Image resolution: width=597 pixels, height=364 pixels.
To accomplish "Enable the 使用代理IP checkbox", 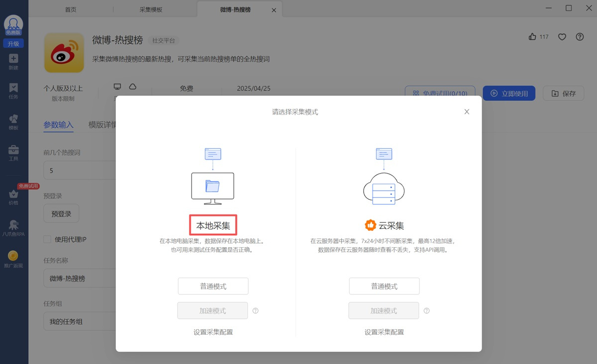I will (48, 239).
